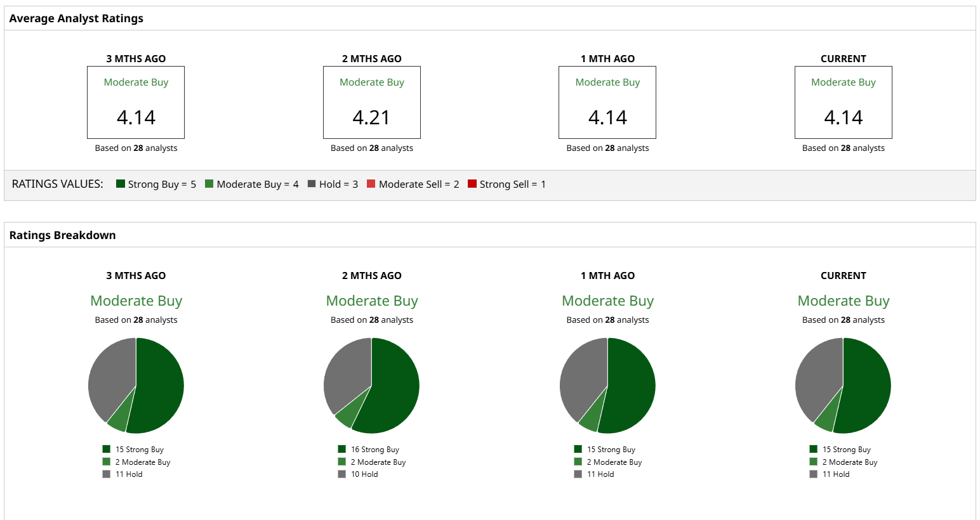This screenshot has width=980, height=520.
Task: Click the 4.21 average rating value
Action: pyautogui.click(x=371, y=117)
